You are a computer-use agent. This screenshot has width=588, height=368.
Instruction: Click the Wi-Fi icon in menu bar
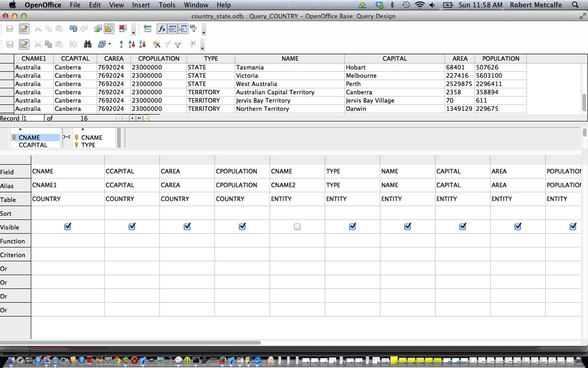(x=419, y=5)
